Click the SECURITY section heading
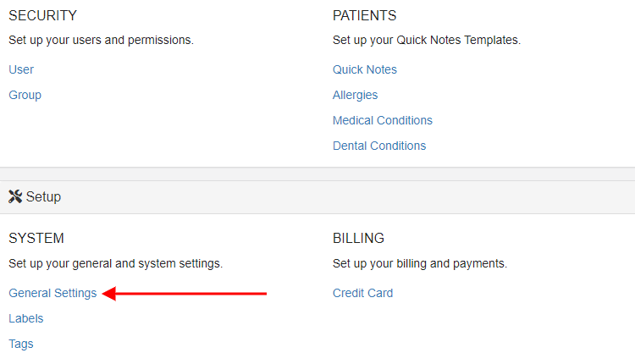 42,15
